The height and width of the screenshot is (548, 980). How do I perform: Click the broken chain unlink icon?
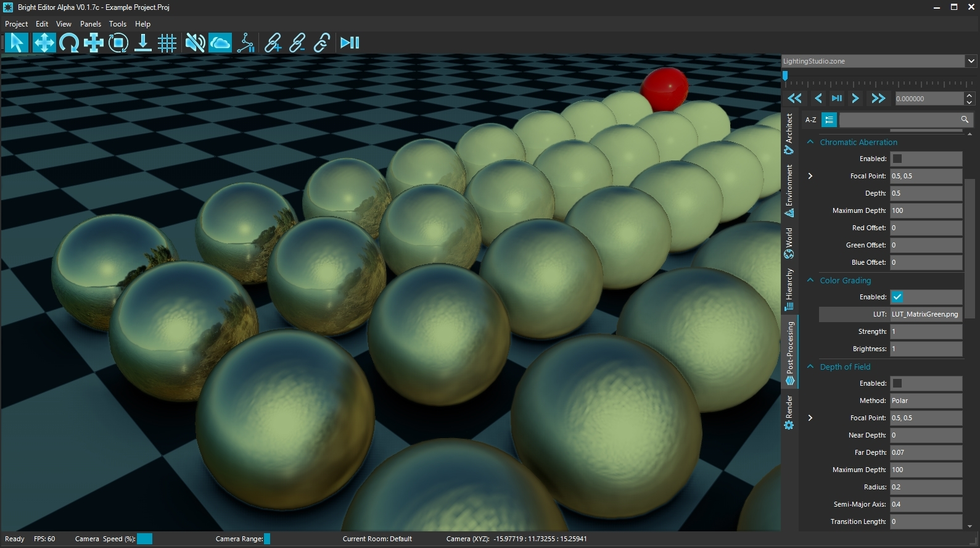pos(322,43)
